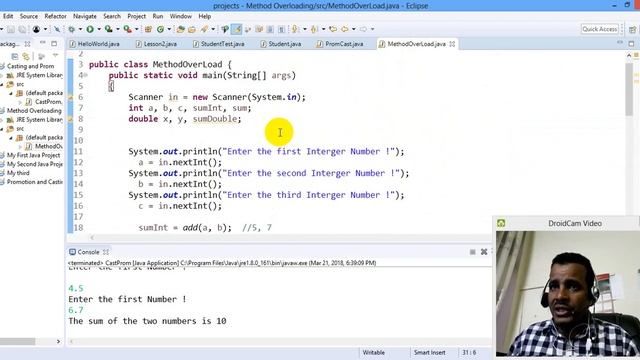Expand the CastProm file node arrow
Screen dimensions: 640x360
click(x=20, y=102)
